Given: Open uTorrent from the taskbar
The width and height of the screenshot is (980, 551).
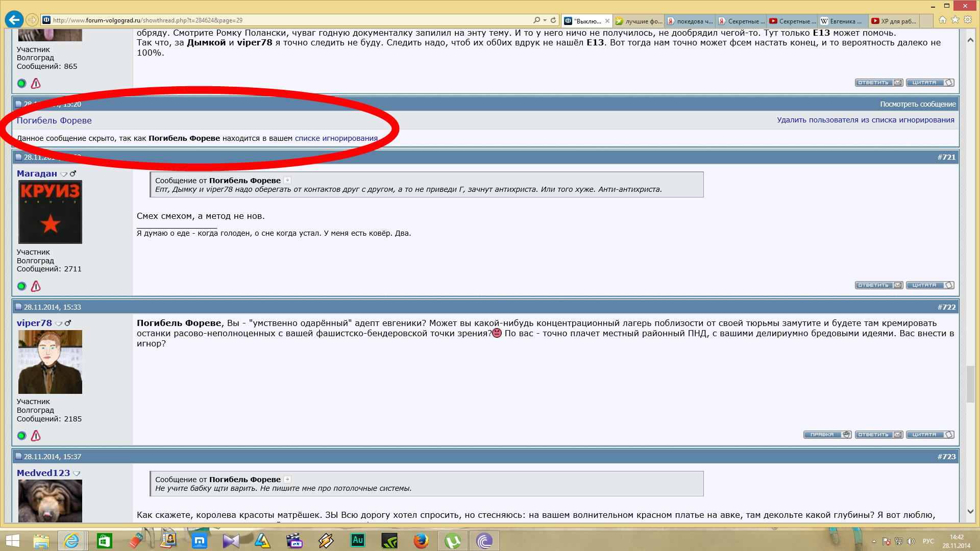Looking at the screenshot, I should click(x=452, y=541).
